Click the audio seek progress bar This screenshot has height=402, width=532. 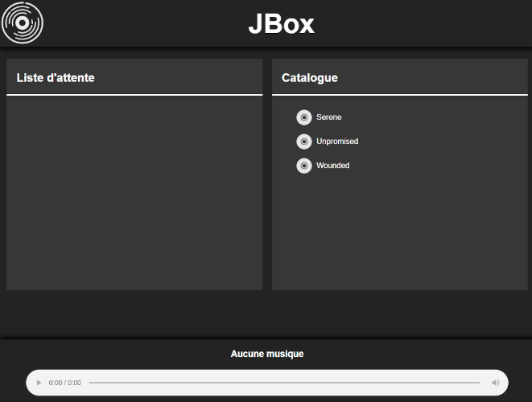coord(284,383)
